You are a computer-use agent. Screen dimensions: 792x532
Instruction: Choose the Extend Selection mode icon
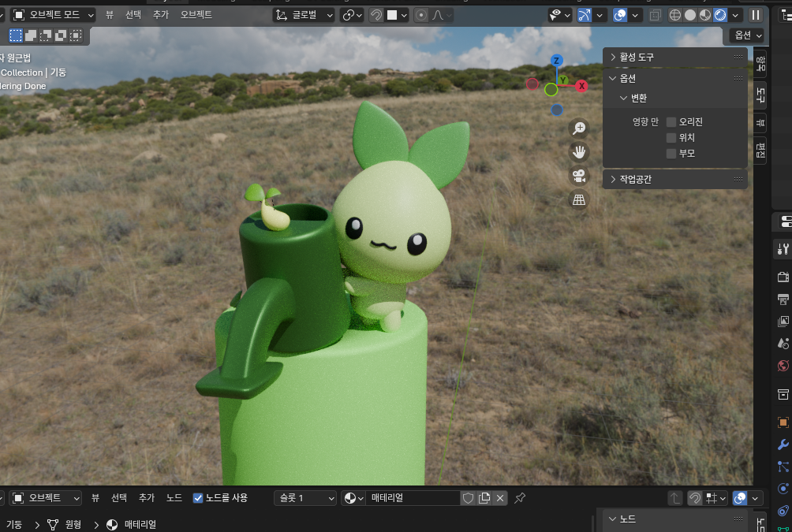point(31,35)
